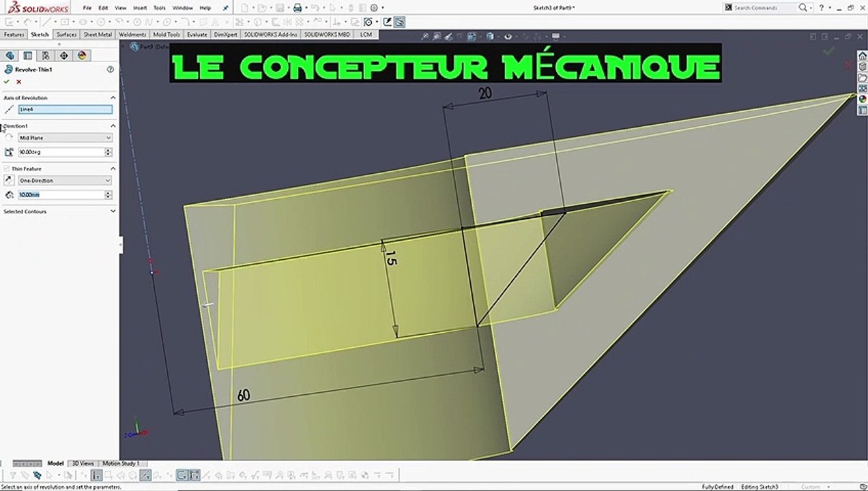Click the Line4 axis of revolution selection box

[65, 109]
